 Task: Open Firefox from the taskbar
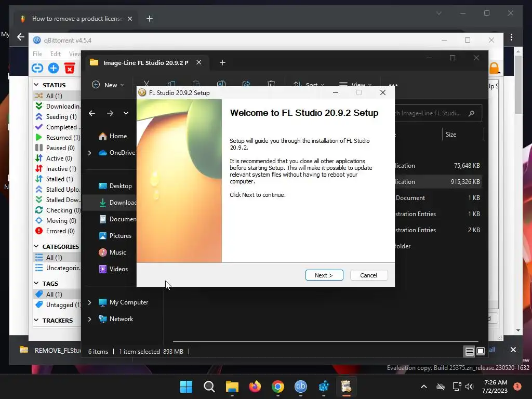tap(255, 387)
